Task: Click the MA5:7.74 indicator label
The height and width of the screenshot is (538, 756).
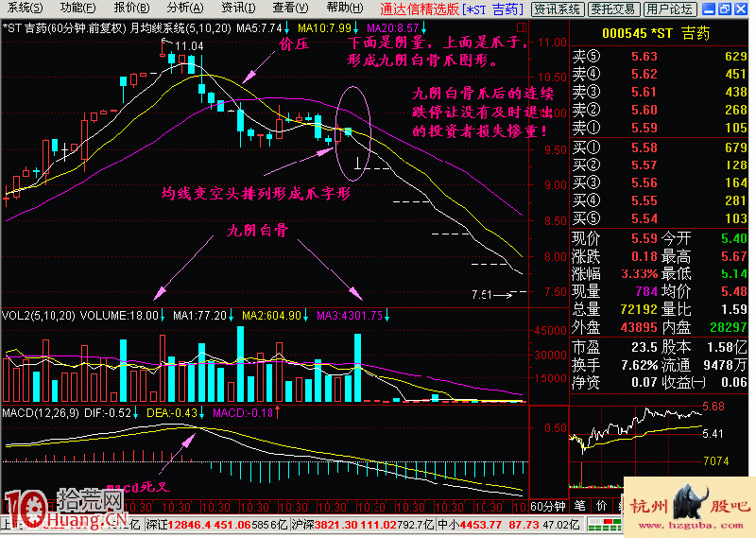Action: [x=259, y=28]
